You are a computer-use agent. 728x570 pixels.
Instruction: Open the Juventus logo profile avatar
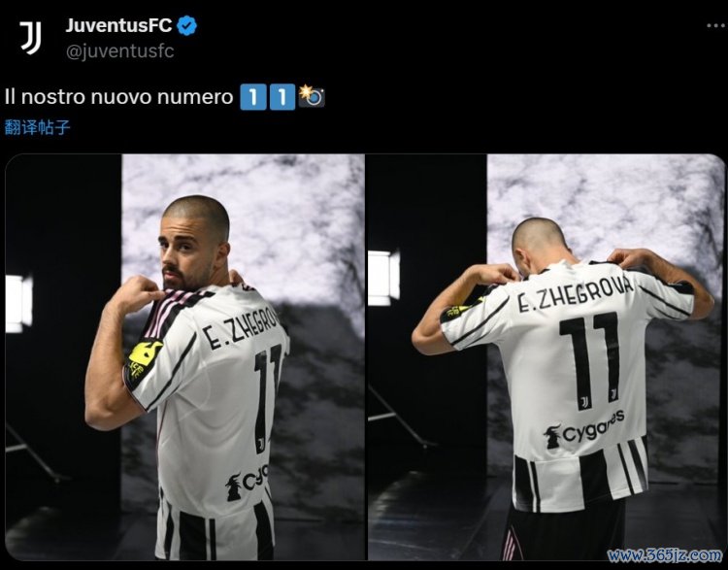(x=30, y=38)
